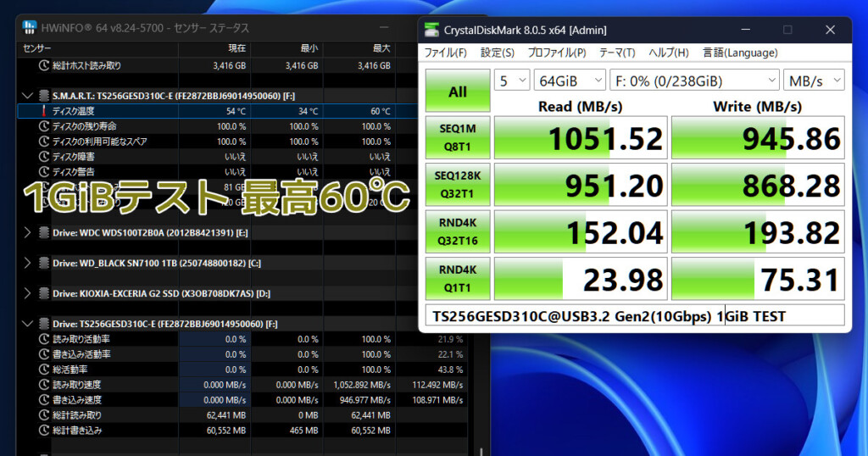
Task: Click thermometer icon beside ディスク温度
Action: click(44, 111)
